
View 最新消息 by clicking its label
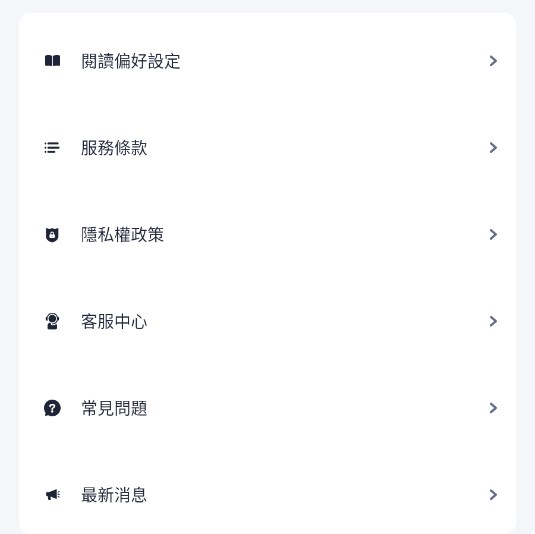click(114, 495)
